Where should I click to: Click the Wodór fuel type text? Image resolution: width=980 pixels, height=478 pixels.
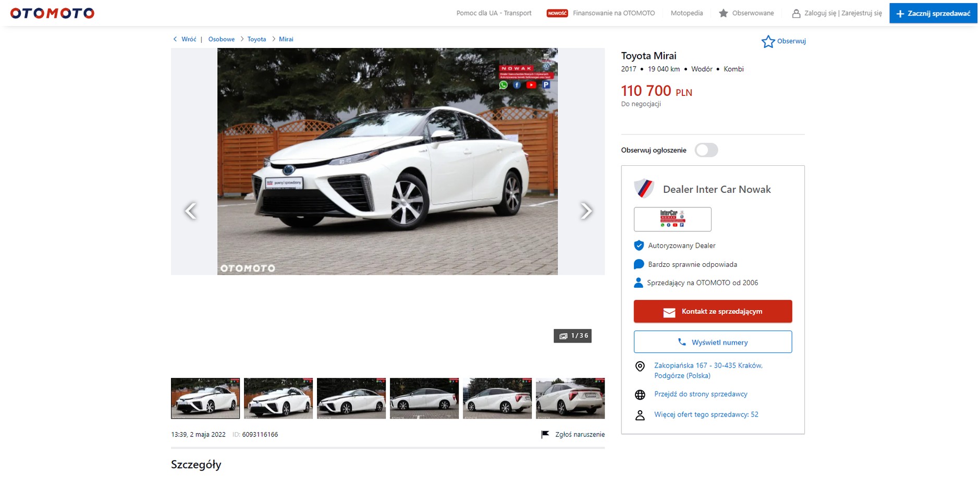(702, 69)
